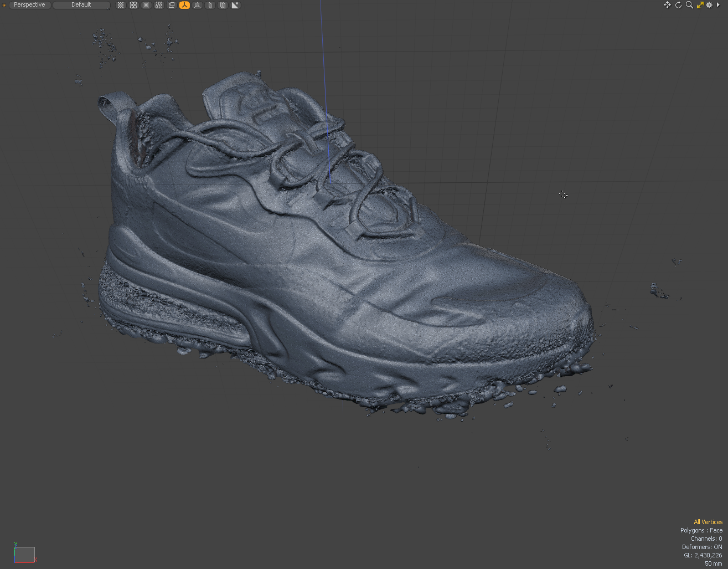Click the 'GL: 2,430,226' polygon count
This screenshot has height=569, width=728.
click(703, 555)
